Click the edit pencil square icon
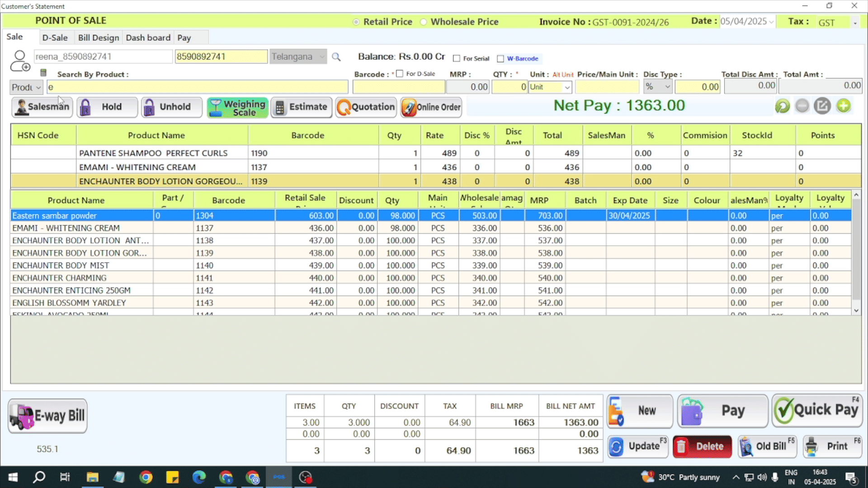Image resolution: width=868 pixels, height=488 pixels. pos(822,106)
